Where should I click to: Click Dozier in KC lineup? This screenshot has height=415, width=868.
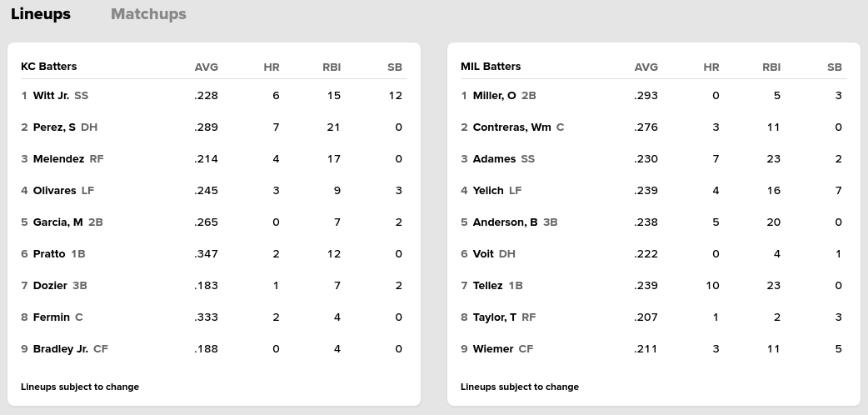tap(50, 286)
